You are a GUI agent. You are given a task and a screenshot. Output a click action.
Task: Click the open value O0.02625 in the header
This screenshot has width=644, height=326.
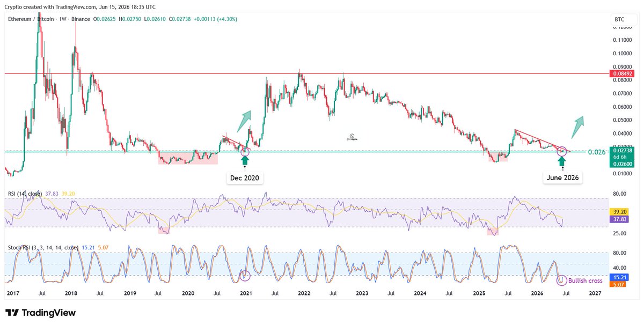(x=106, y=19)
